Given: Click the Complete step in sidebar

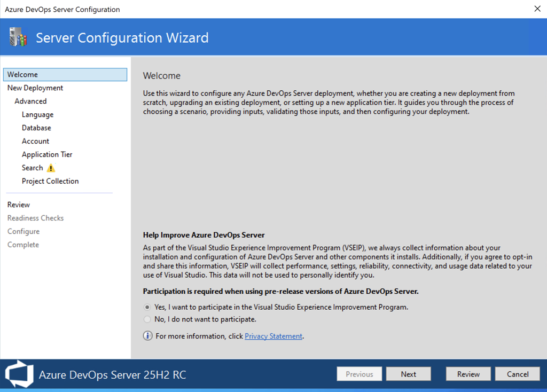Looking at the screenshot, I should click(23, 245).
